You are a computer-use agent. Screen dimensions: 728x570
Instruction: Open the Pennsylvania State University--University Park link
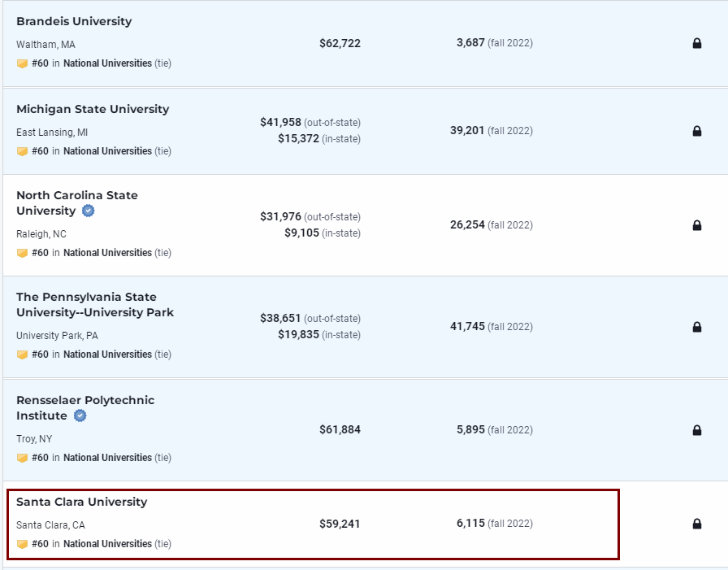(94, 305)
